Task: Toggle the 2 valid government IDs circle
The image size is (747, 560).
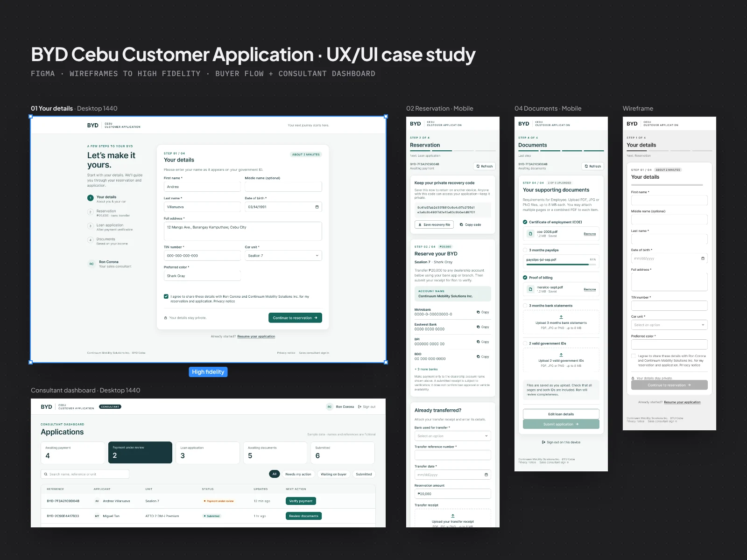Action: point(525,343)
